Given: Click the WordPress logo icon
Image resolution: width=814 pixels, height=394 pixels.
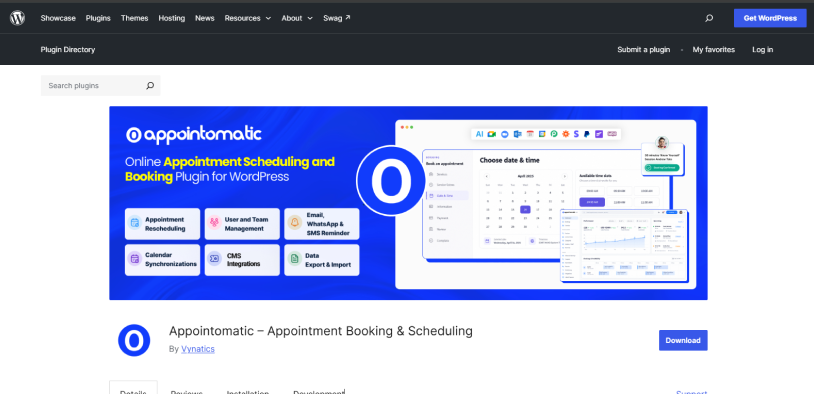Looking at the screenshot, I should 17,18.
